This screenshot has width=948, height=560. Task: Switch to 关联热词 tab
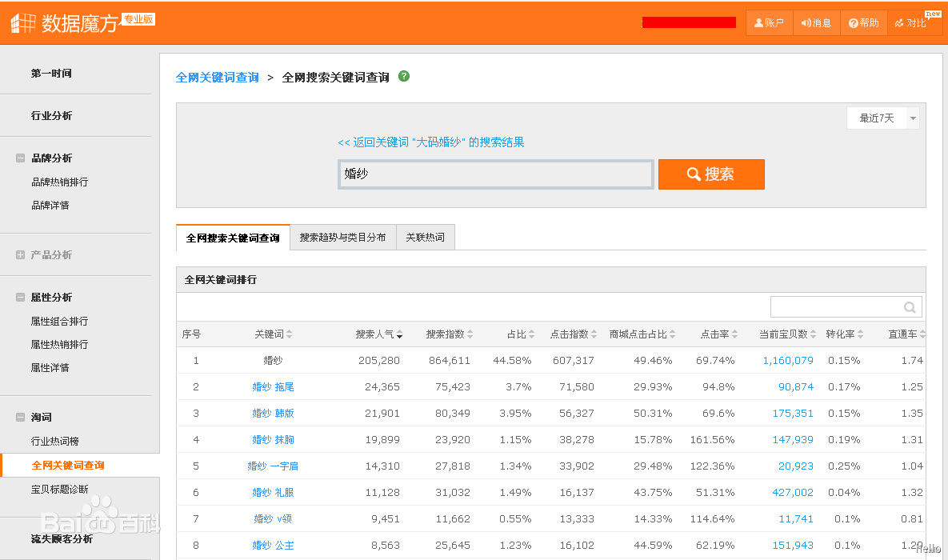[425, 237]
